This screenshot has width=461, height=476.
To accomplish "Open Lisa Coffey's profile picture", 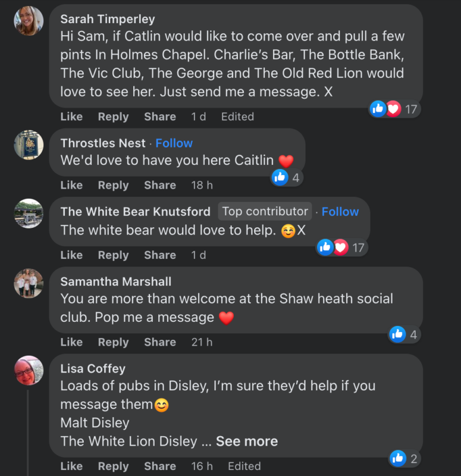I will tap(29, 370).
